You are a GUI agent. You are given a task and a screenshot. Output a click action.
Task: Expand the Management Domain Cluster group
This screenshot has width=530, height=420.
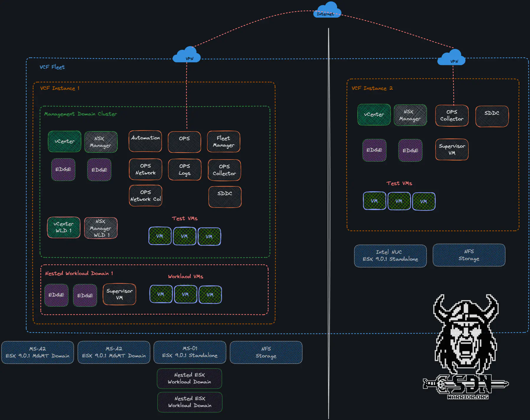coord(80,114)
